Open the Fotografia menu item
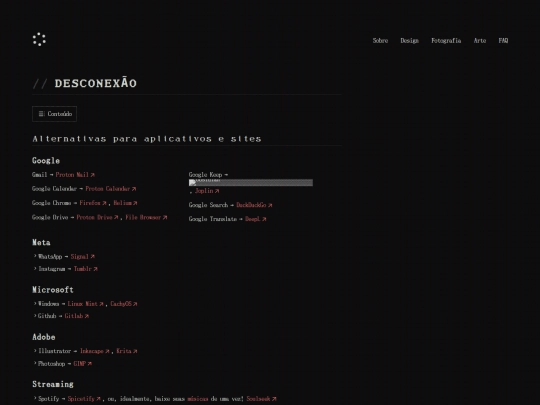 (446, 41)
